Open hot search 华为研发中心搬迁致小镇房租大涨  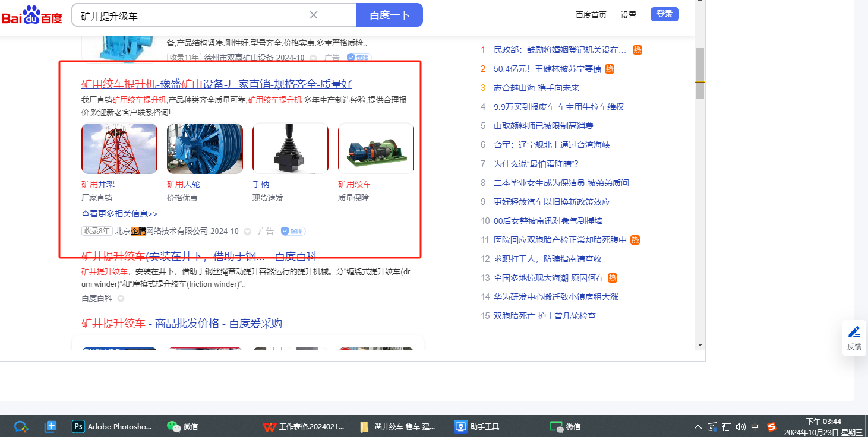[556, 297]
